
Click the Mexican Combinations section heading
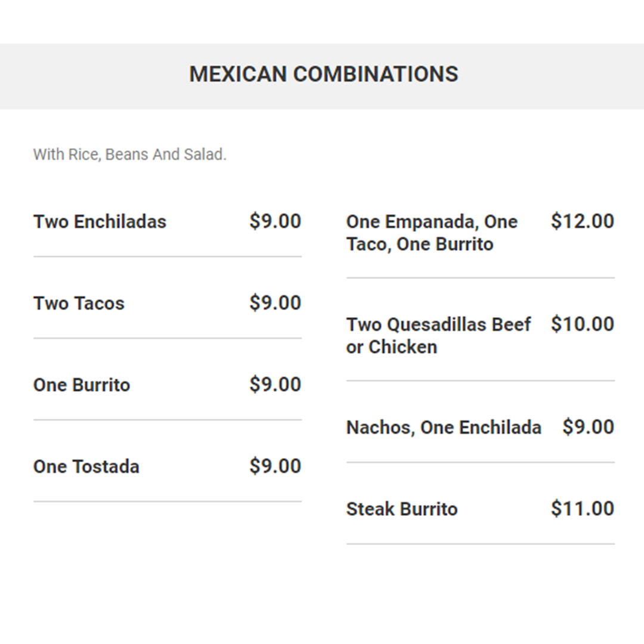pos(324,75)
